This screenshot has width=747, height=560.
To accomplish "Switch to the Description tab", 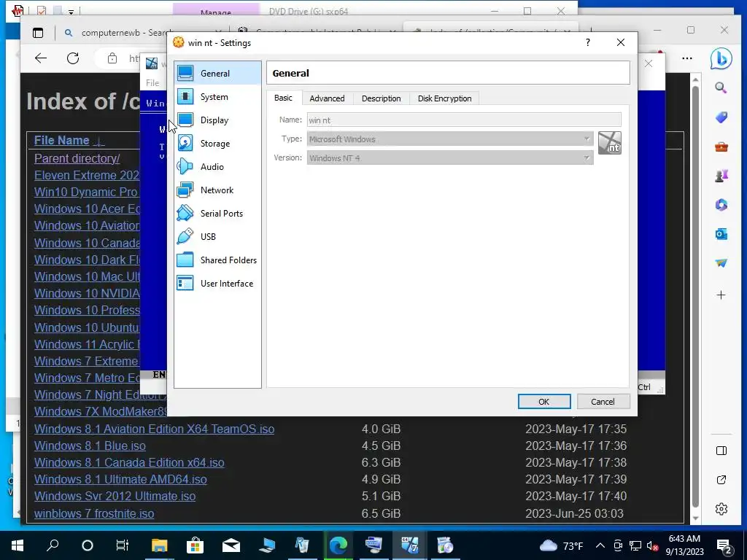I will [x=381, y=98].
